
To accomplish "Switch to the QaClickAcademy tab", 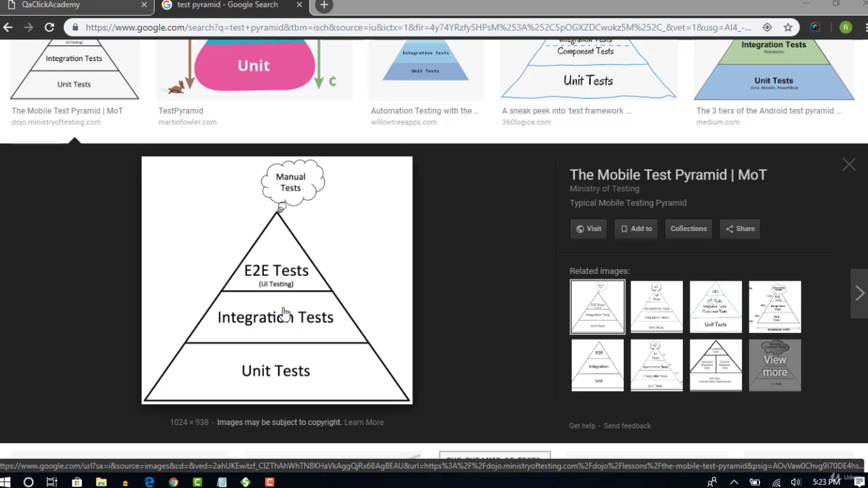I will (75, 5).
